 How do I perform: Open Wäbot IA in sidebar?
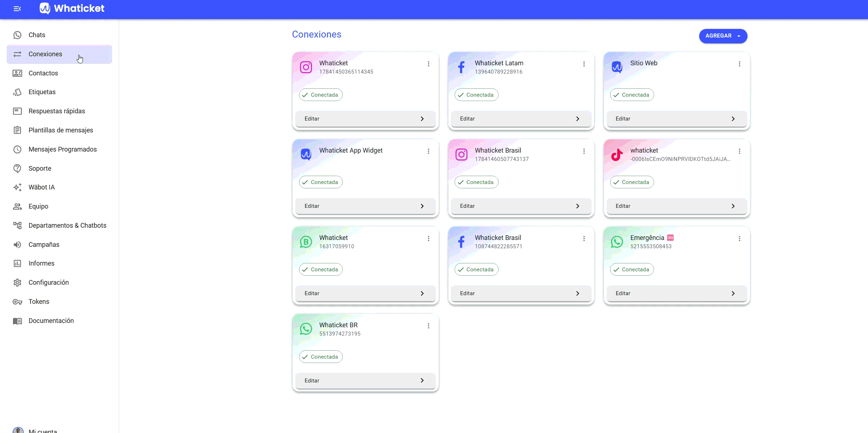pos(59,187)
